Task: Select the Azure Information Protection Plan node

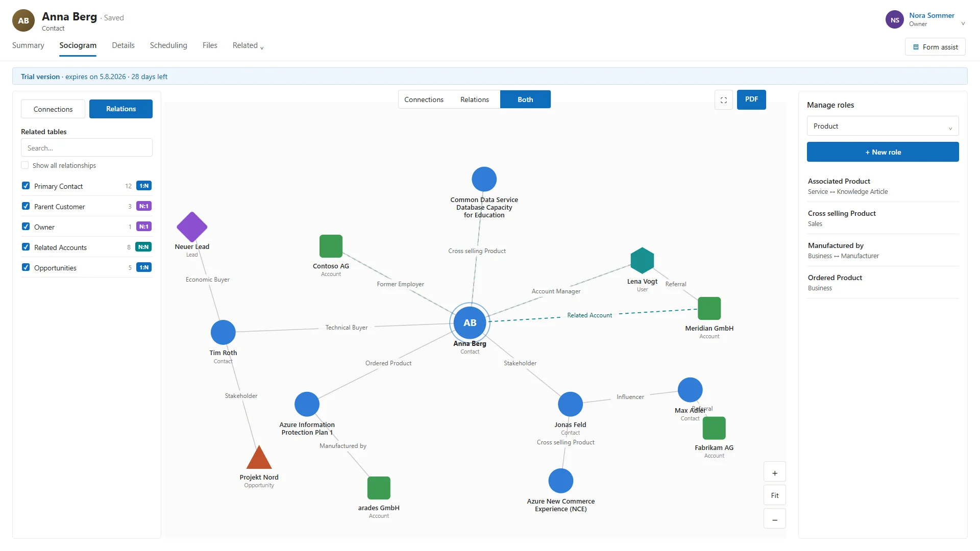Action: 307,404
